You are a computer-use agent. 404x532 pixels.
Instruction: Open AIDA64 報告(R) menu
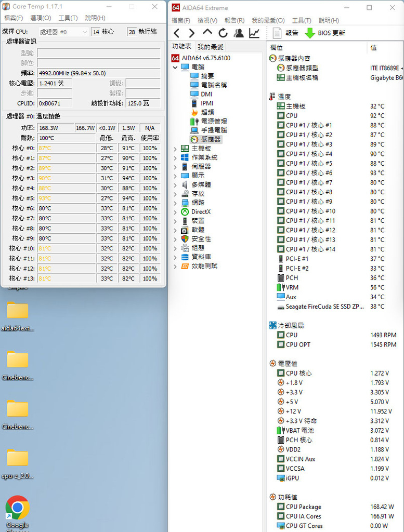click(234, 20)
